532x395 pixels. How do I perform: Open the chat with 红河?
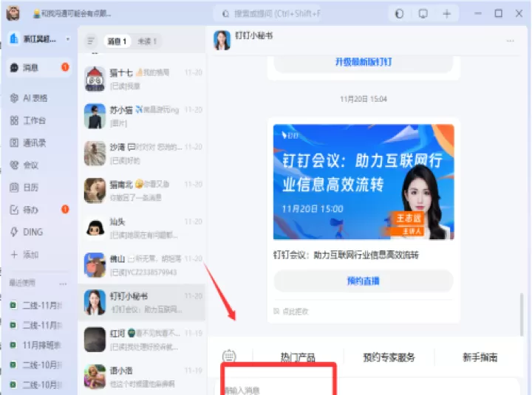coord(142,340)
